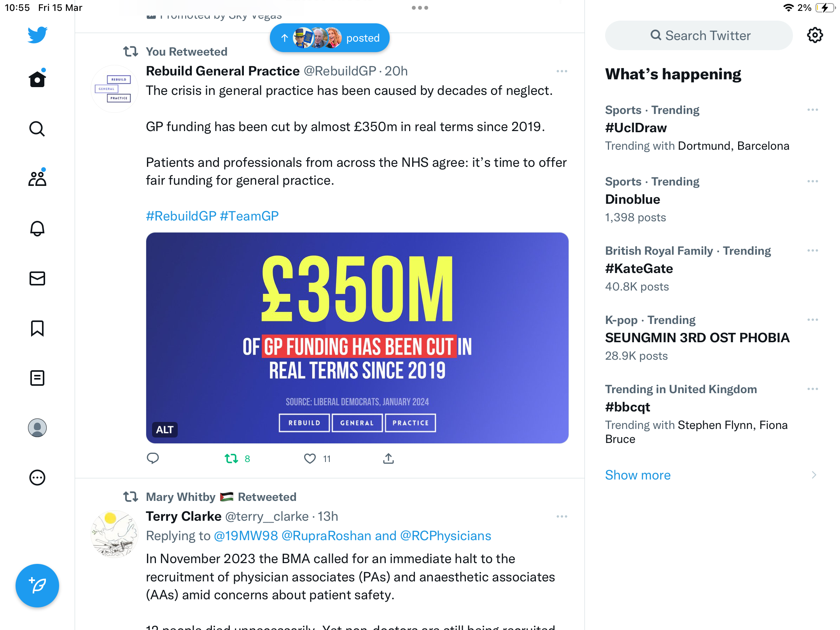This screenshot has width=840, height=630.
Task: Open the Lists icon in sidebar
Action: pos(37,378)
